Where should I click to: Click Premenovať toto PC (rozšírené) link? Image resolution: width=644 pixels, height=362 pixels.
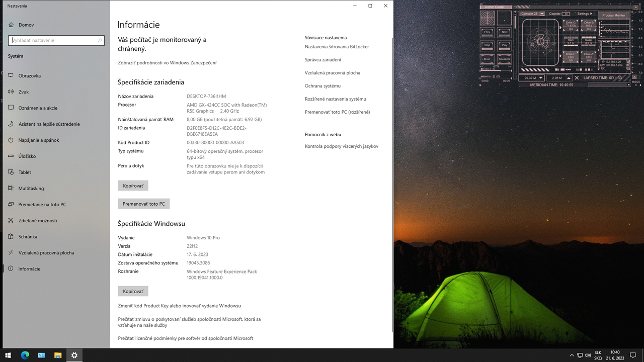[x=337, y=112]
